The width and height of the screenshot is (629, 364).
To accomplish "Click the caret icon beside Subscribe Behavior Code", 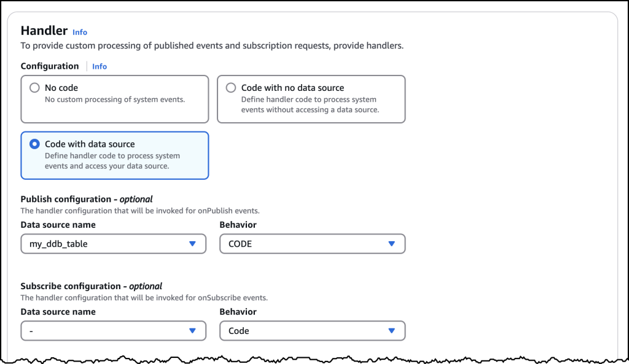I will coord(392,330).
